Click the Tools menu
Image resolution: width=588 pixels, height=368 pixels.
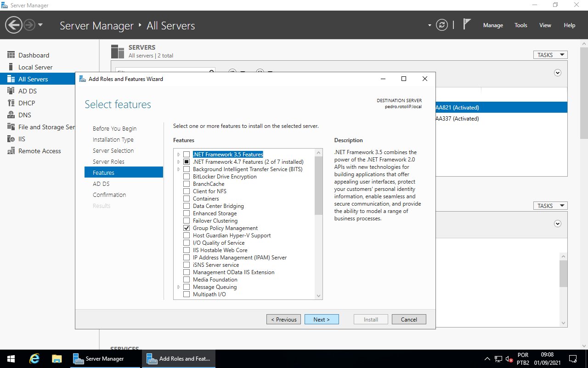[x=520, y=25]
